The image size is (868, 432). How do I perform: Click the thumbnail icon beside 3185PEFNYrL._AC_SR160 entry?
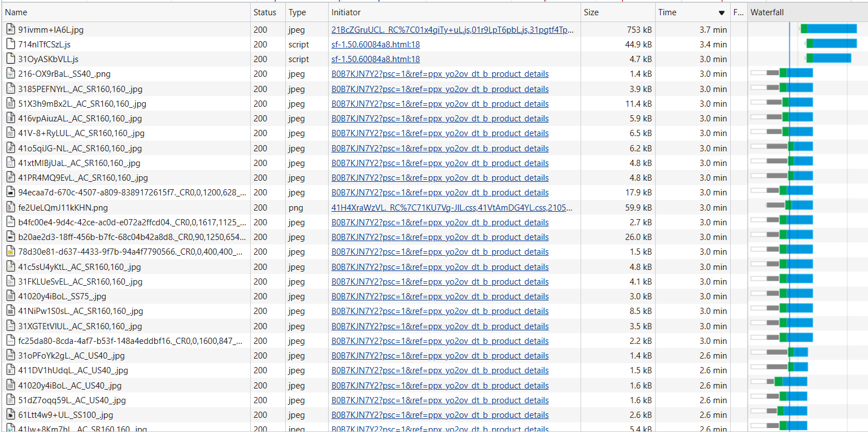pos(10,88)
